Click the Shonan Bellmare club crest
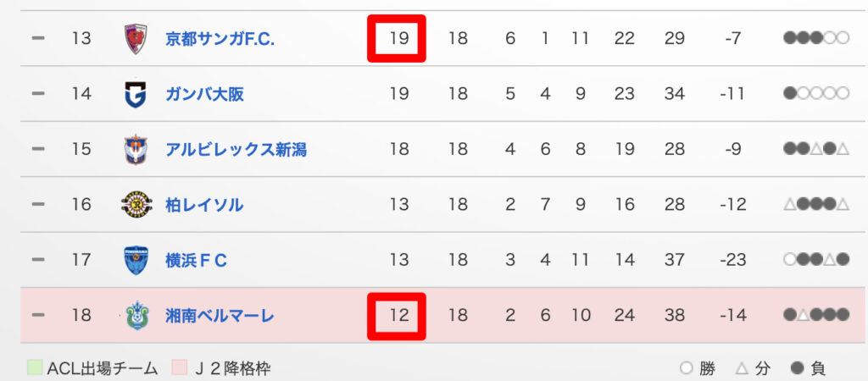Image resolution: width=868 pixels, height=381 pixels. 136,316
